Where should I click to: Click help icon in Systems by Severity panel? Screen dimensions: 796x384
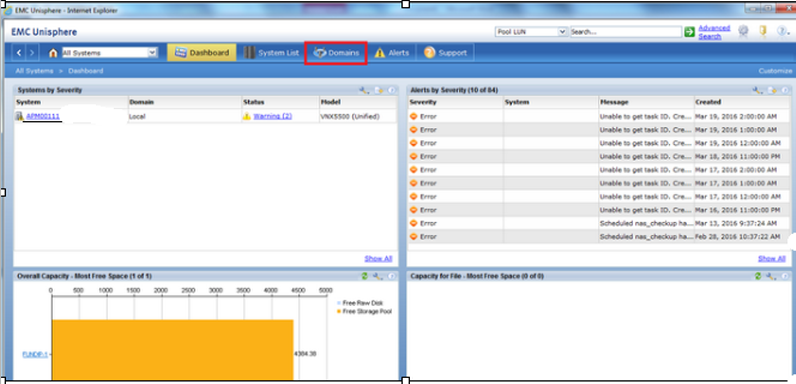pos(391,90)
